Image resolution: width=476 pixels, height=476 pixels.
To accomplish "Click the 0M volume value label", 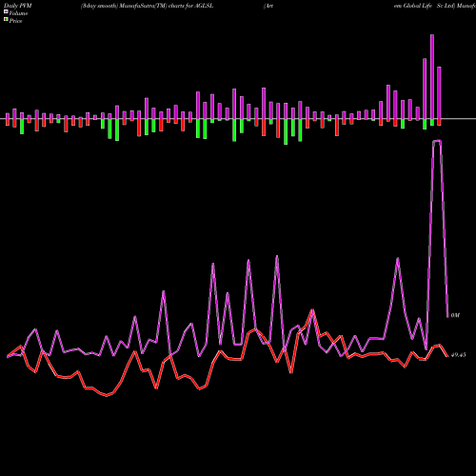I will [x=455, y=315].
